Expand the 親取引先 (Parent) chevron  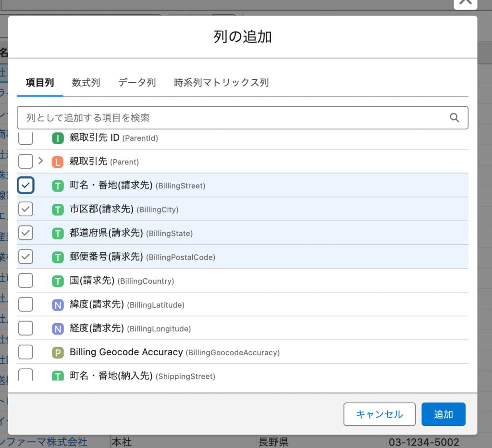coord(41,161)
